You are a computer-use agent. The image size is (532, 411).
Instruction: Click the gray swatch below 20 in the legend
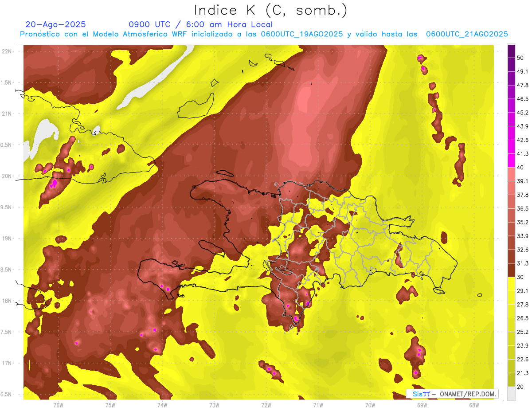pos(511,394)
